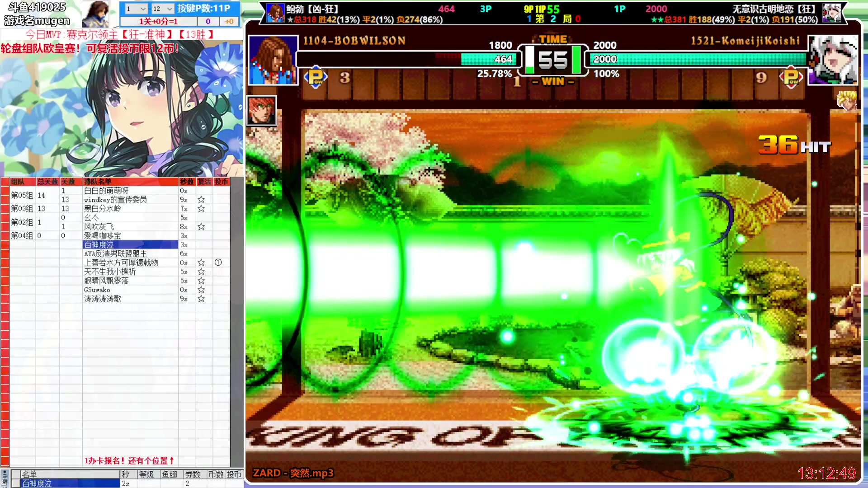Click the round timer showing 55
Image resolution: width=868 pixels, height=488 pixels.
[x=553, y=60]
